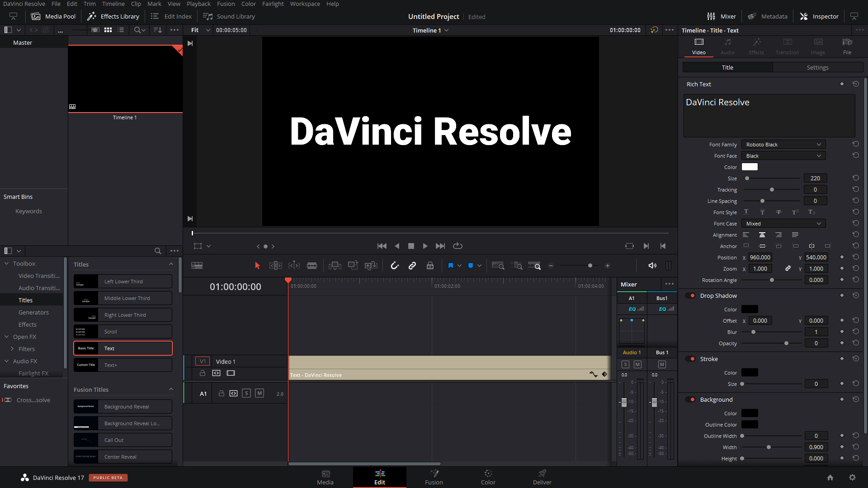Select the Text clip on timeline
Viewport: 868px width, 488px height.
(448, 367)
